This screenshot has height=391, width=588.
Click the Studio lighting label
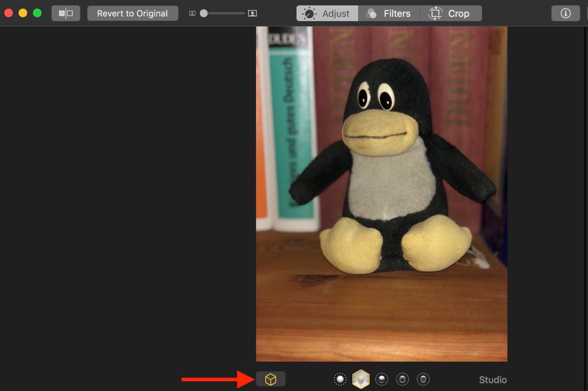pyautogui.click(x=492, y=379)
